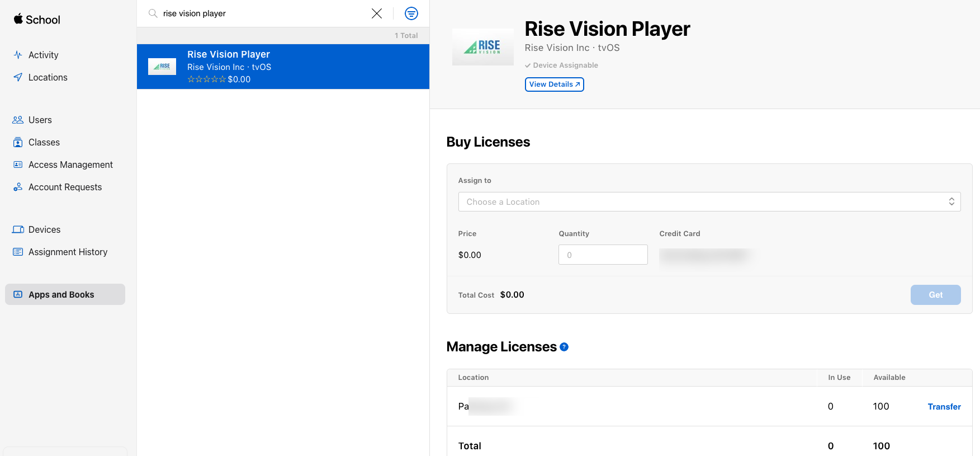View the Assignment History page
The width and height of the screenshot is (980, 456).
(68, 252)
